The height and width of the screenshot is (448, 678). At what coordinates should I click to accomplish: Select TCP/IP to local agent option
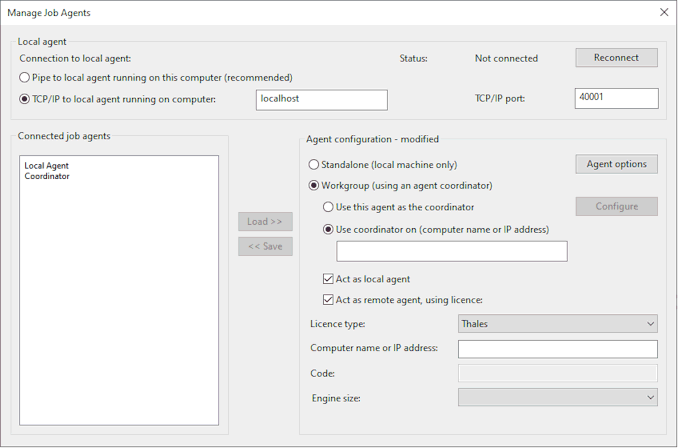click(26, 99)
